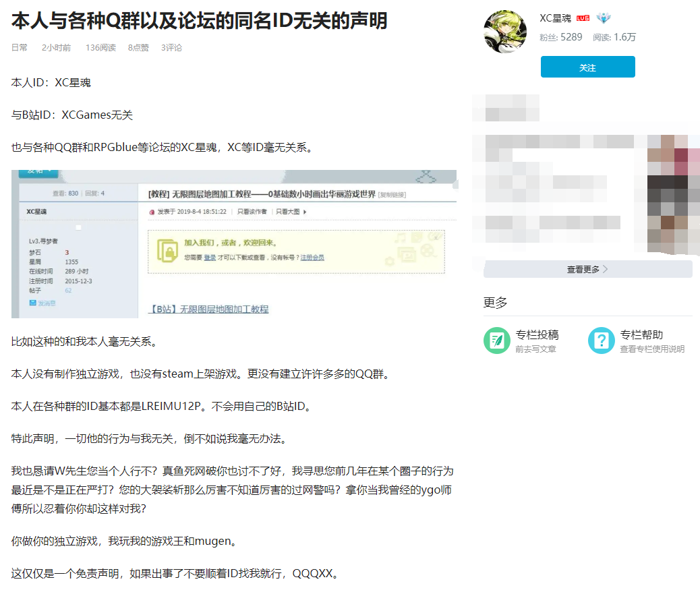Click the 专栏帮助 question mark icon
Viewport: 700px width, 590px height.
[x=602, y=341]
